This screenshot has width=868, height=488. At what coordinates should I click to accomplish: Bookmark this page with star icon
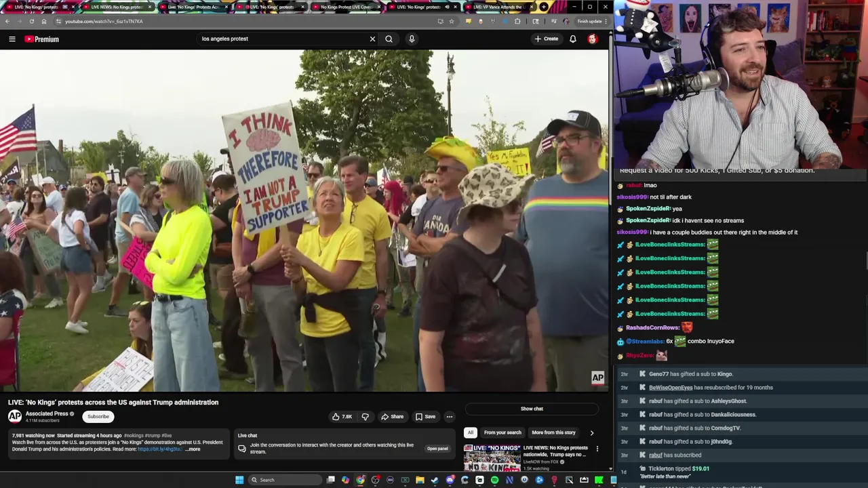pyautogui.click(x=452, y=21)
